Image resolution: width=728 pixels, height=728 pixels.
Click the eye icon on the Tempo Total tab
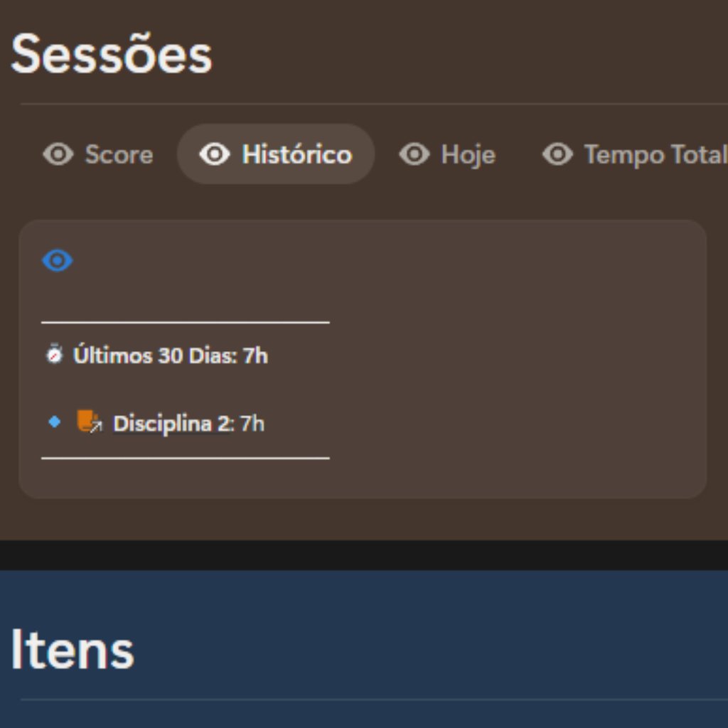click(557, 154)
